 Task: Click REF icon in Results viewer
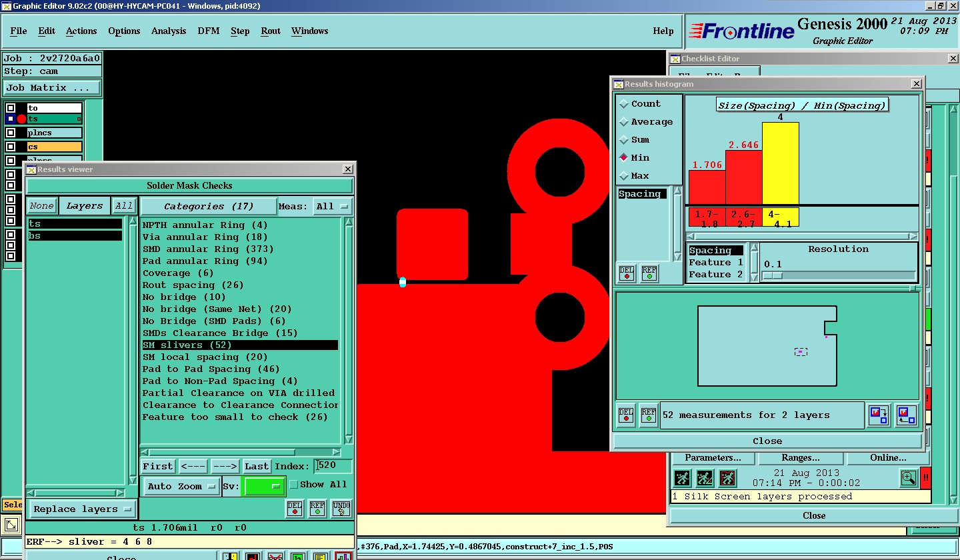point(317,509)
